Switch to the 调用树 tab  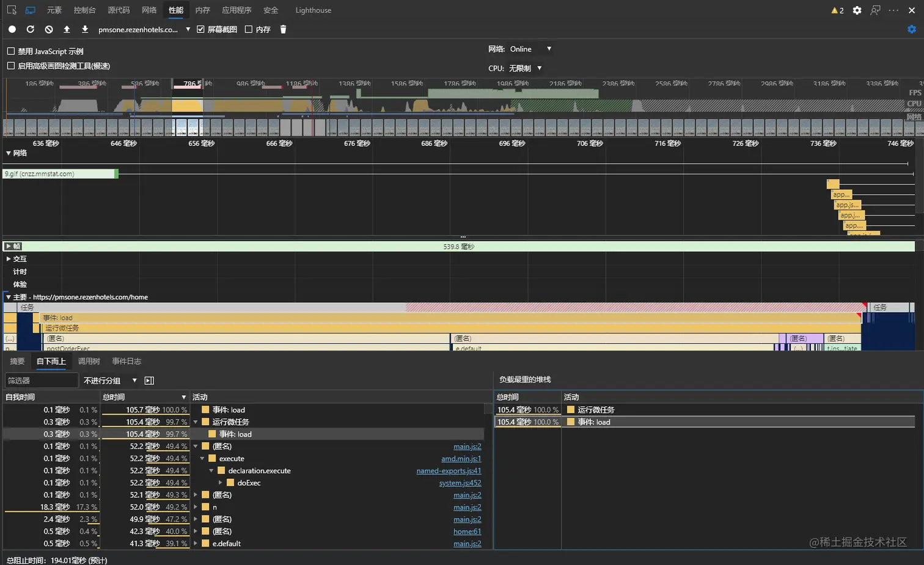pyautogui.click(x=89, y=362)
